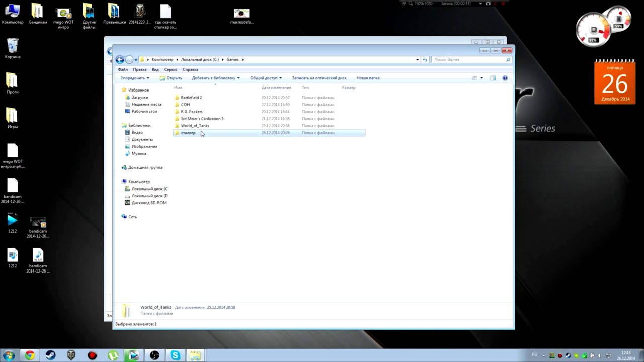
Task: Open Skype from the taskbar
Action: pyautogui.click(x=175, y=355)
